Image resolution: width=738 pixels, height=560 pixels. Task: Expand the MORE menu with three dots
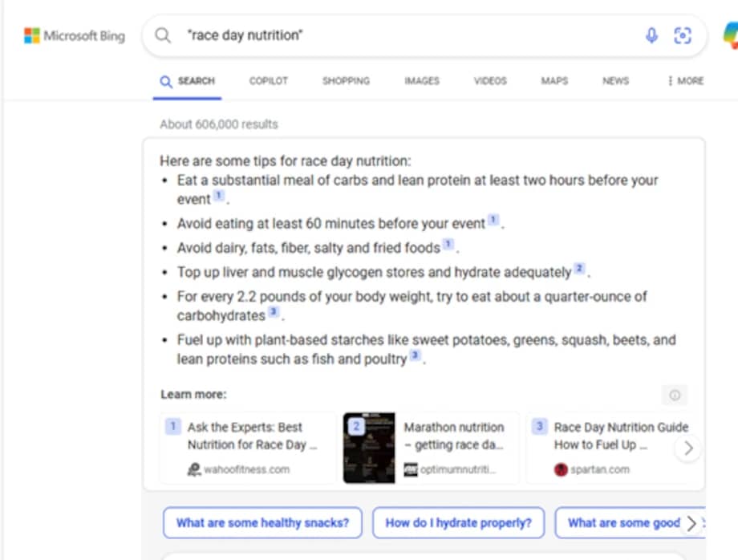point(685,81)
